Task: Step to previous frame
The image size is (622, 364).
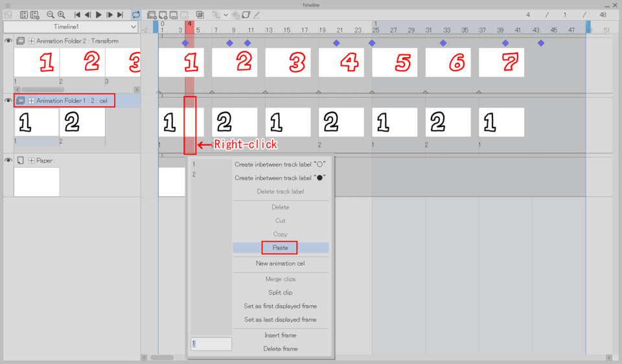Action: pos(87,15)
